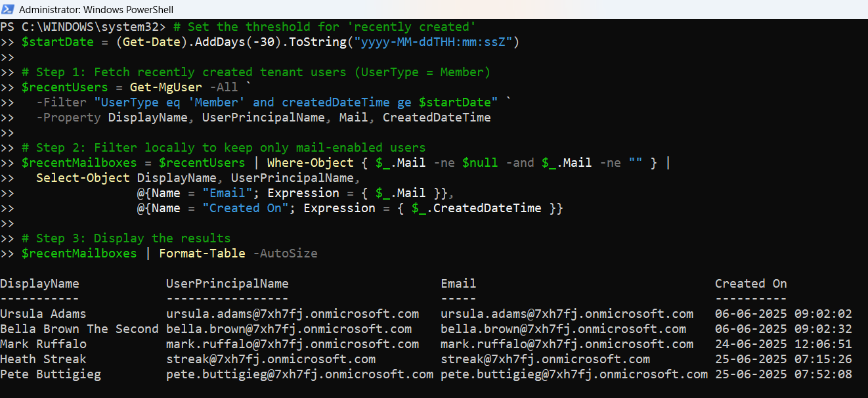The image size is (868, 398).
Task: Click the Get-MgUser cmdlet text
Action: (x=166, y=87)
